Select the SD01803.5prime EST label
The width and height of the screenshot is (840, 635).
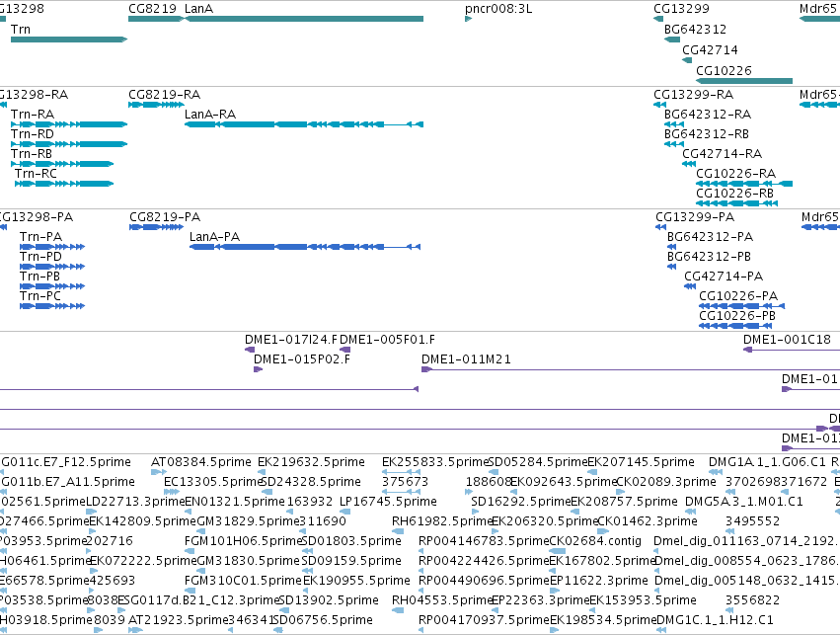(x=351, y=541)
